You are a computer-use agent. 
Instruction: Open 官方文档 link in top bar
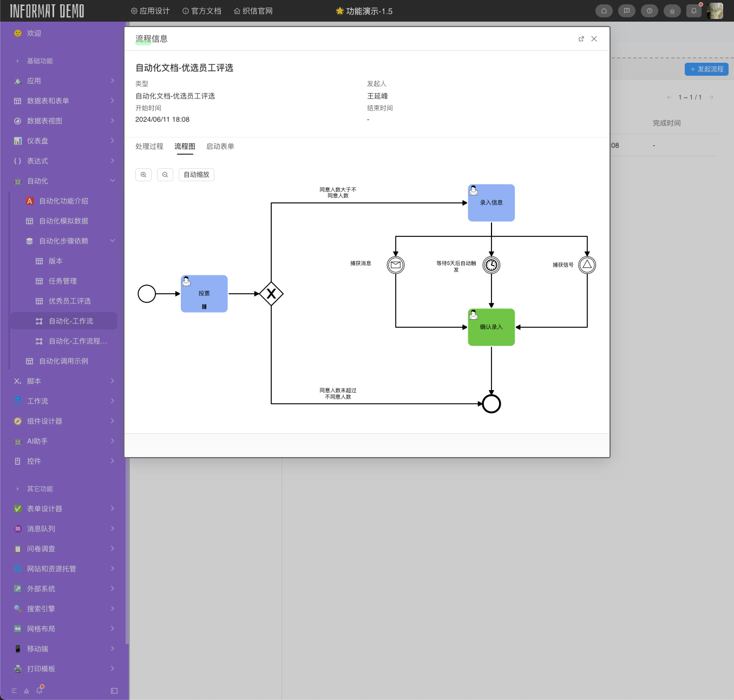[x=202, y=11]
